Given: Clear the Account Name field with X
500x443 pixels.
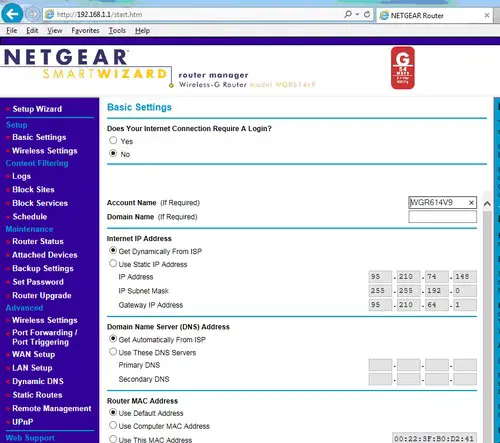Looking at the screenshot, I should pos(471,203).
